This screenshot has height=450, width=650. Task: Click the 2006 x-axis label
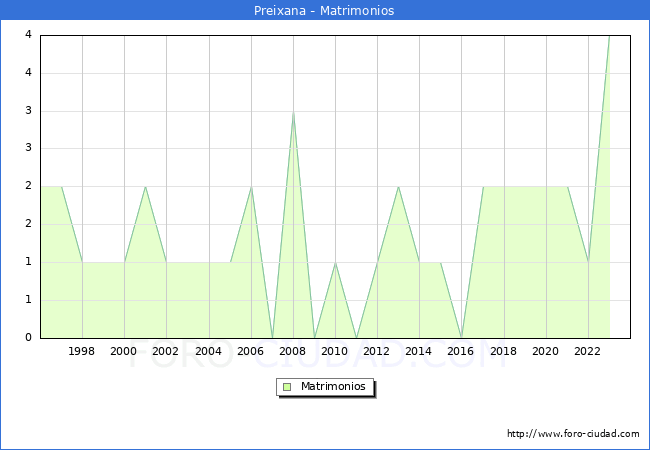(250, 351)
